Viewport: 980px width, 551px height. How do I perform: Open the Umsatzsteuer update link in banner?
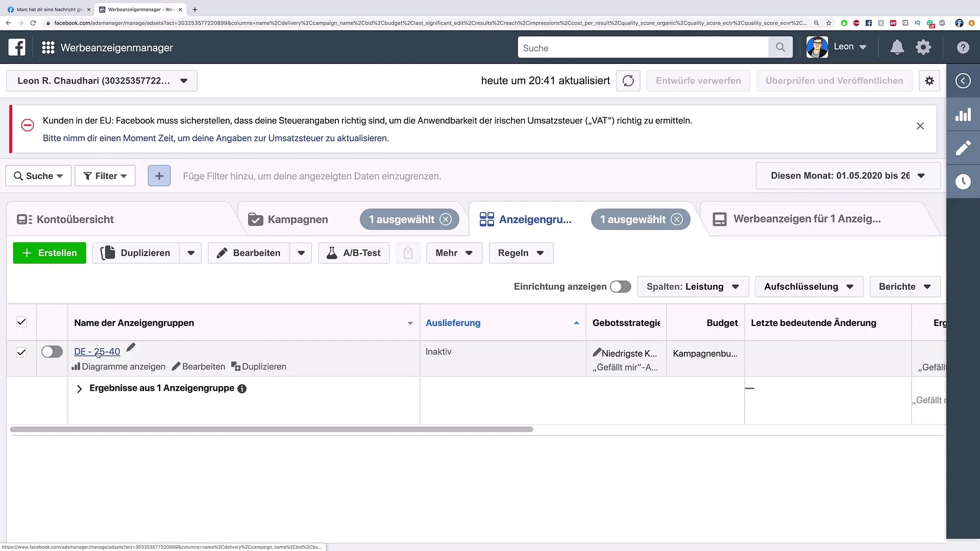[x=216, y=138]
